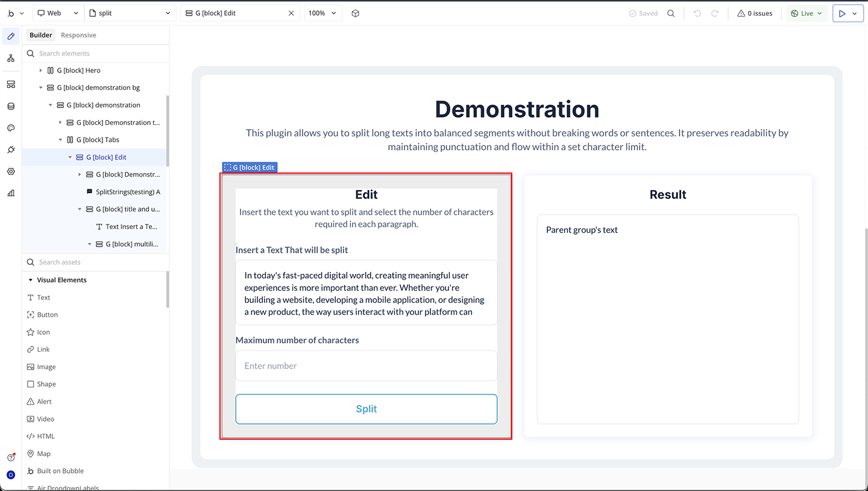Click the Maximum number of characters label
The height and width of the screenshot is (491, 868).
[x=297, y=340]
